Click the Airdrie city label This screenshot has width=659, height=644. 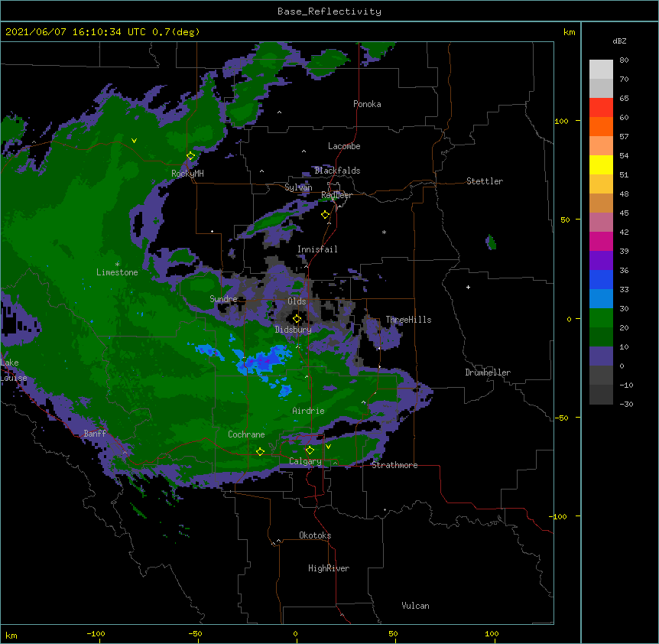[x=308, y=411]
